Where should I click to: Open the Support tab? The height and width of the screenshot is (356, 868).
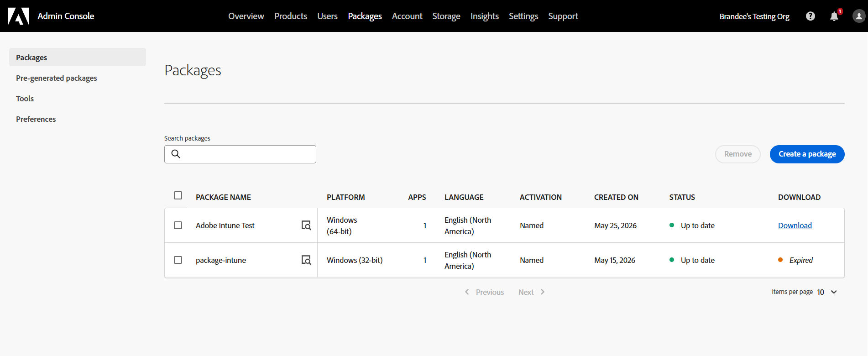[563, 16]
